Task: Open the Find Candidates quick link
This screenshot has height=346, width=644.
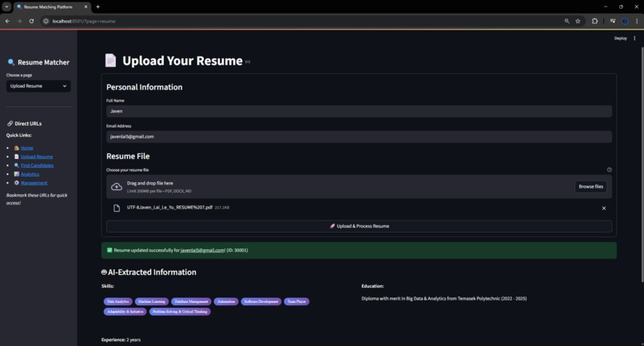Action: pos(37,165)
